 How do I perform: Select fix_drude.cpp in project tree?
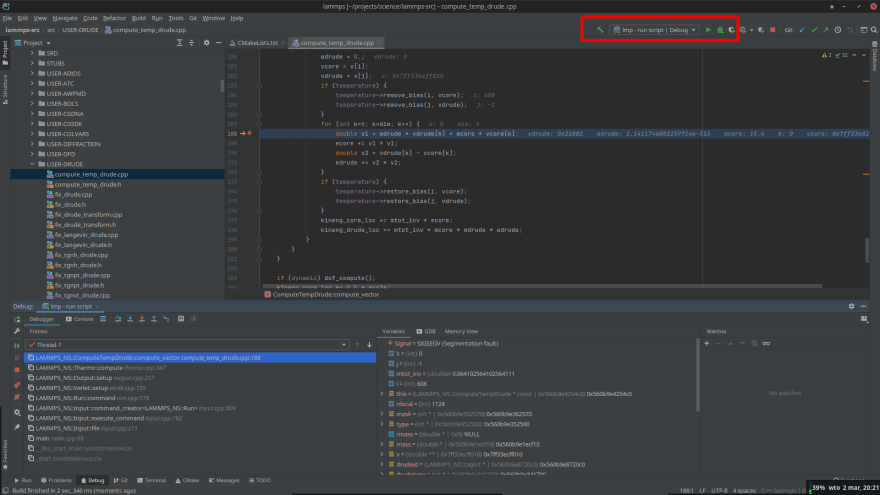click(73, 195)
